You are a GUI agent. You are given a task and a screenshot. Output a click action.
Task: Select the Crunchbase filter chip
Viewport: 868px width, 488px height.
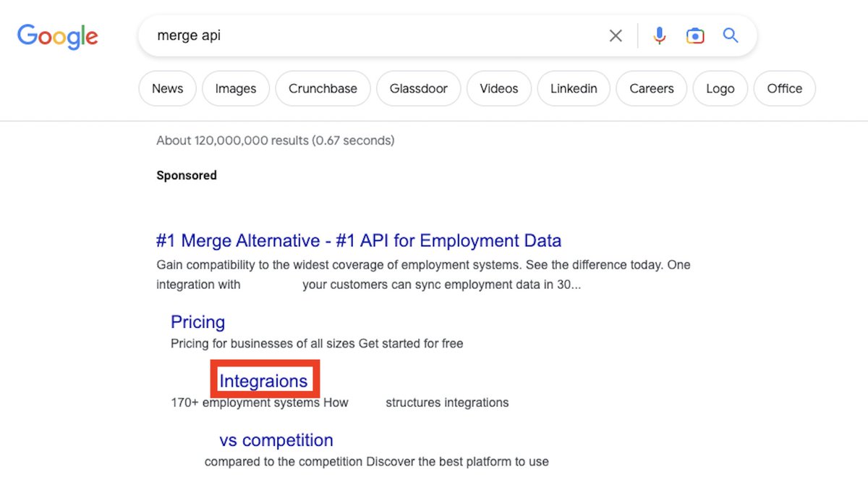click(x=323, y=89)
